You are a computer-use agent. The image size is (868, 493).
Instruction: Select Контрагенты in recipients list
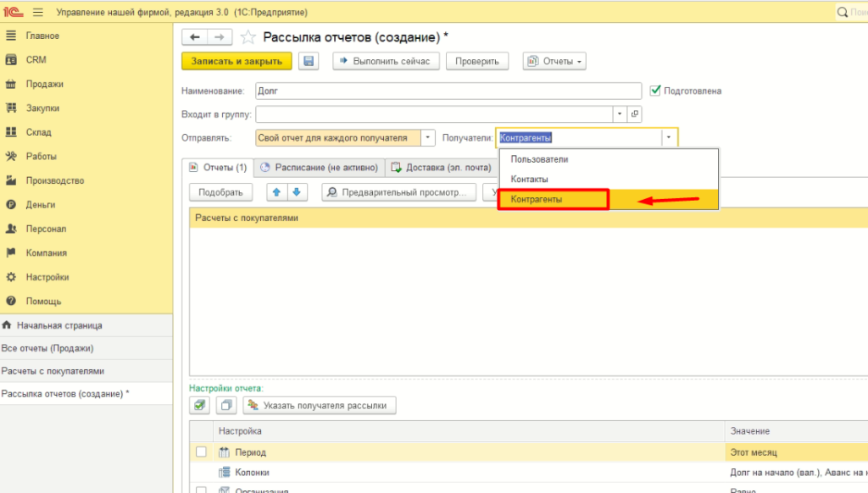pyautogui.click(x=609, y=199)
